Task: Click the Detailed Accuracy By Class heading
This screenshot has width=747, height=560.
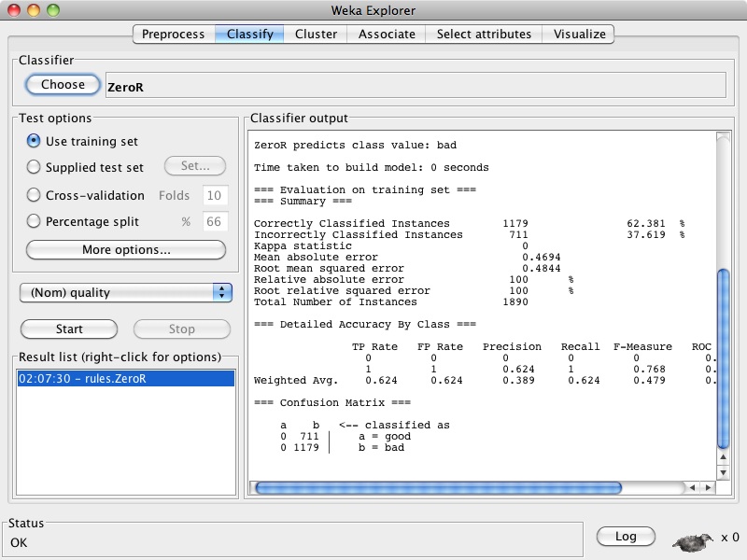Action: (x=365, y=324)
